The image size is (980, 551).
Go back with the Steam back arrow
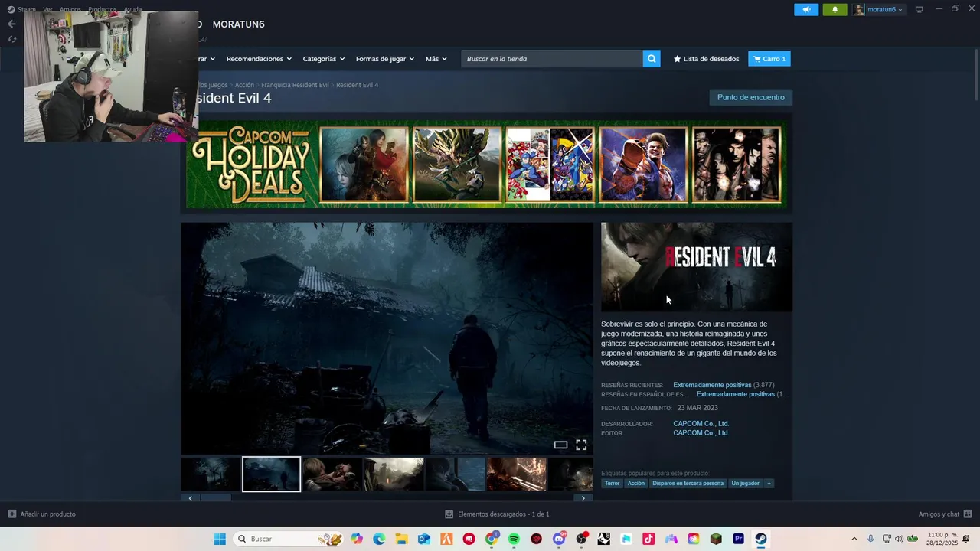pyautogui.click(x=11, y=24)
